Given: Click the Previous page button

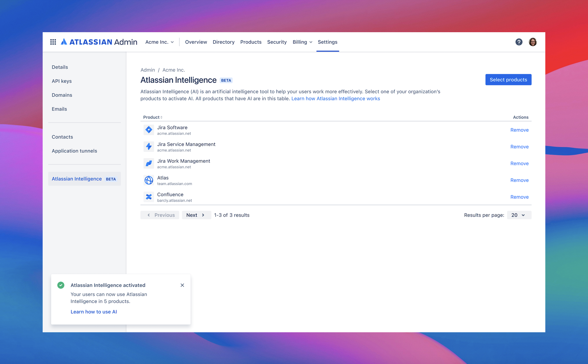Looking at the screenshot, I should pyautogui.click(x=160, y=215).
